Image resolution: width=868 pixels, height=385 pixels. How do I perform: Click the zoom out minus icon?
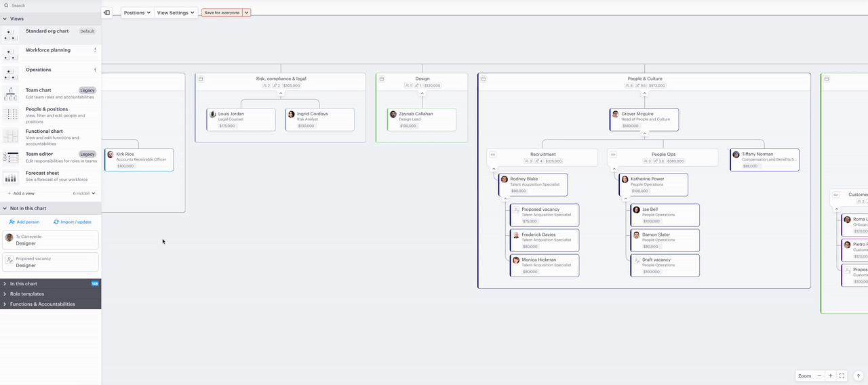819,376
